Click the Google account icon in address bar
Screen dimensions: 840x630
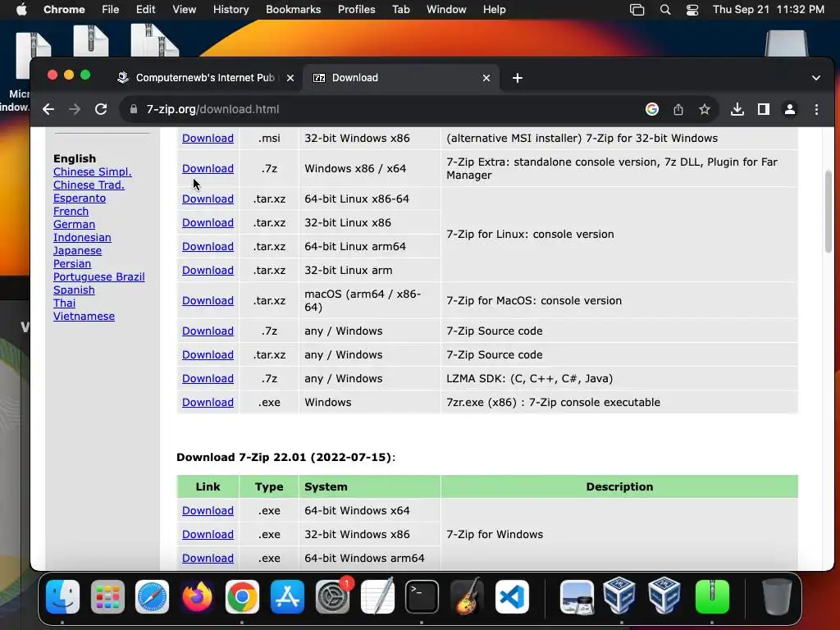point(652,109)
